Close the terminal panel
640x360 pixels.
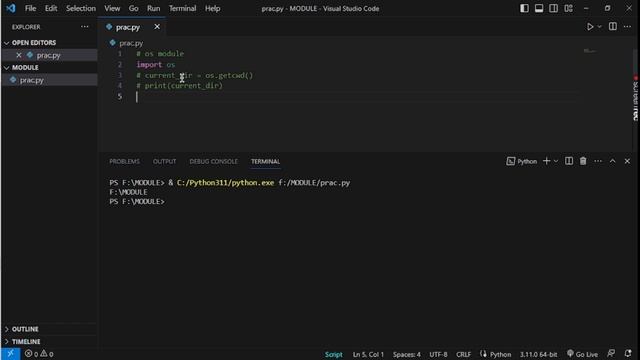(627, 161)
